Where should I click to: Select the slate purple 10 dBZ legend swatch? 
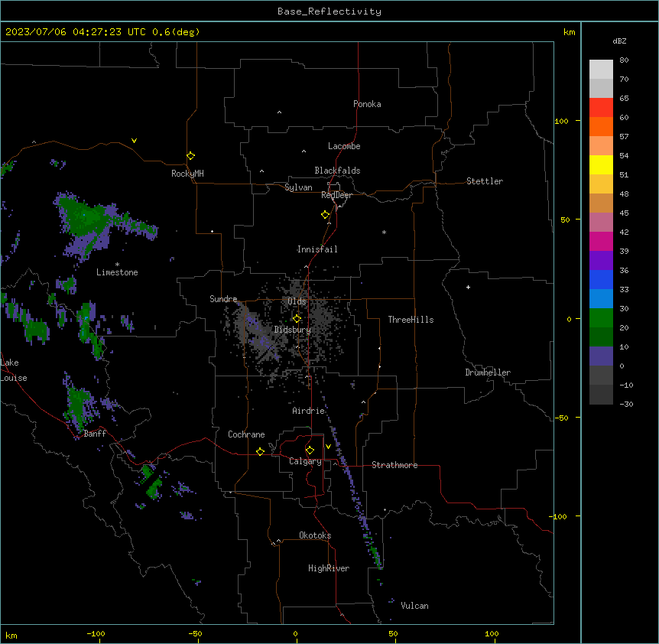tap(601, 356)
